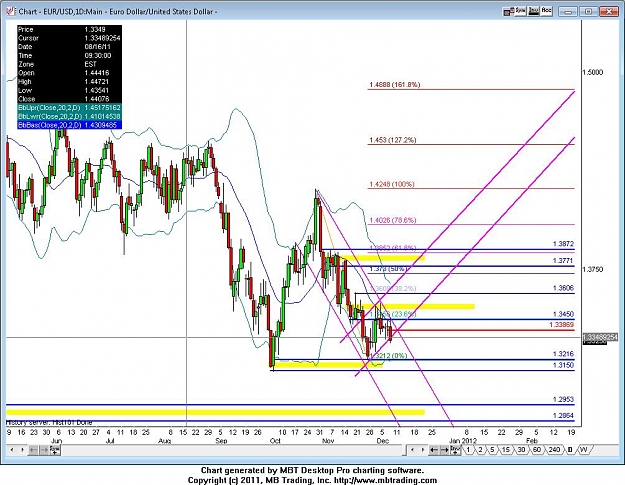
Task: Click the 1.3450 price level label
Action: (563, 314)
